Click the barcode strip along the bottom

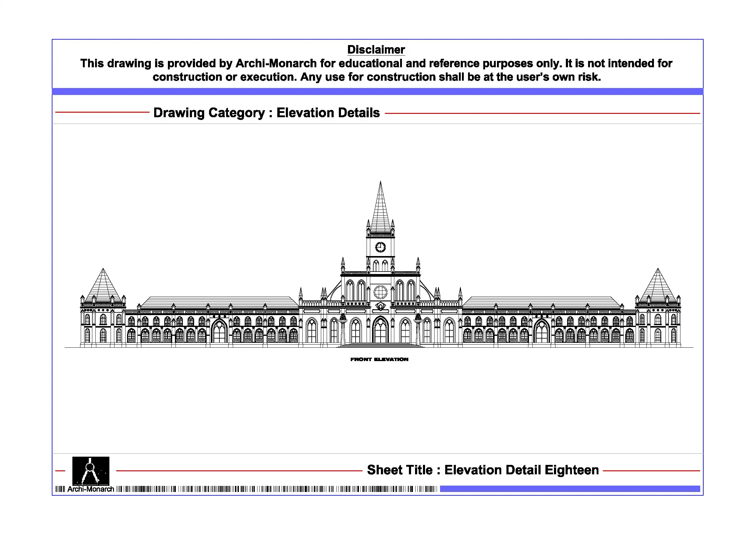(x=277, y=489)
